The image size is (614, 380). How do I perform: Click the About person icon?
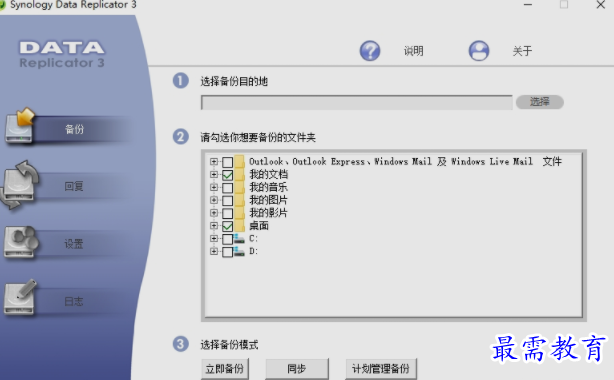[479, 51]
